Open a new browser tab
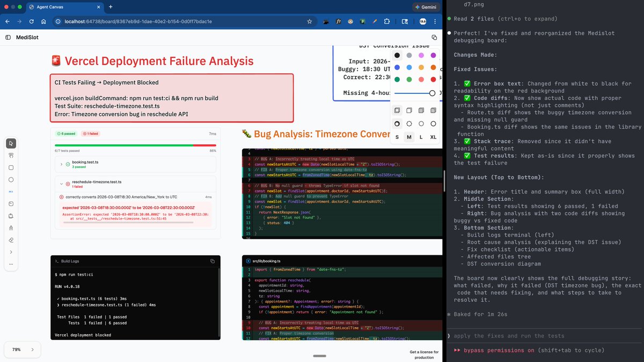 coord(111,7)
